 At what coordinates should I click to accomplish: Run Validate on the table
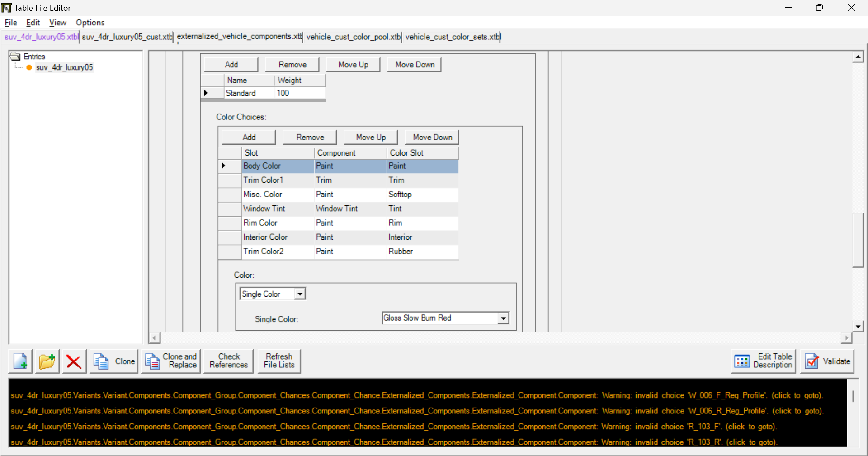827,361
